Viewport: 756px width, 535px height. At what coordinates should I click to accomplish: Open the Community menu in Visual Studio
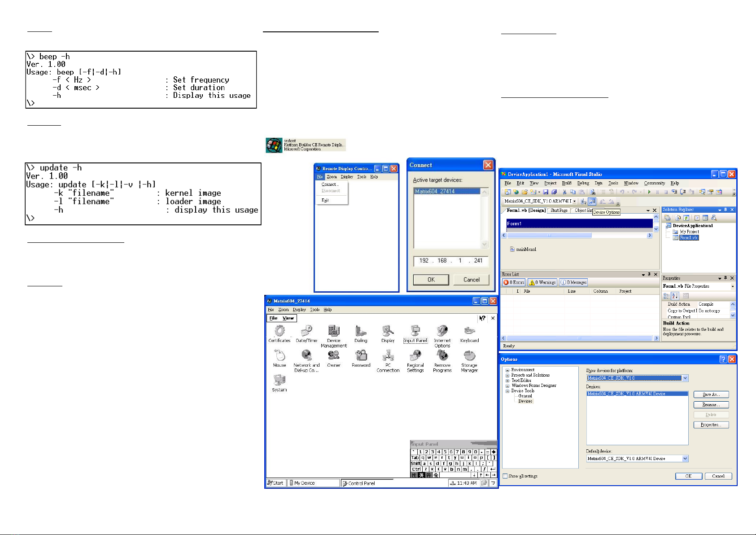coord(655,183)
